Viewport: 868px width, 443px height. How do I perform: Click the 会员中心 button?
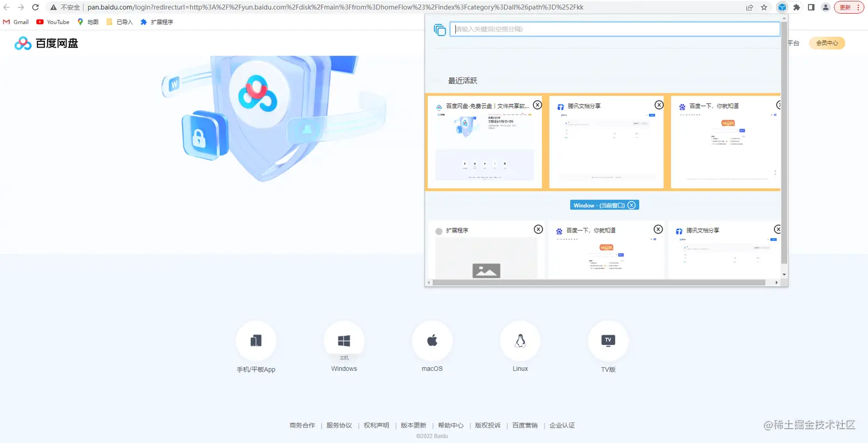click(x=827, y=43)
